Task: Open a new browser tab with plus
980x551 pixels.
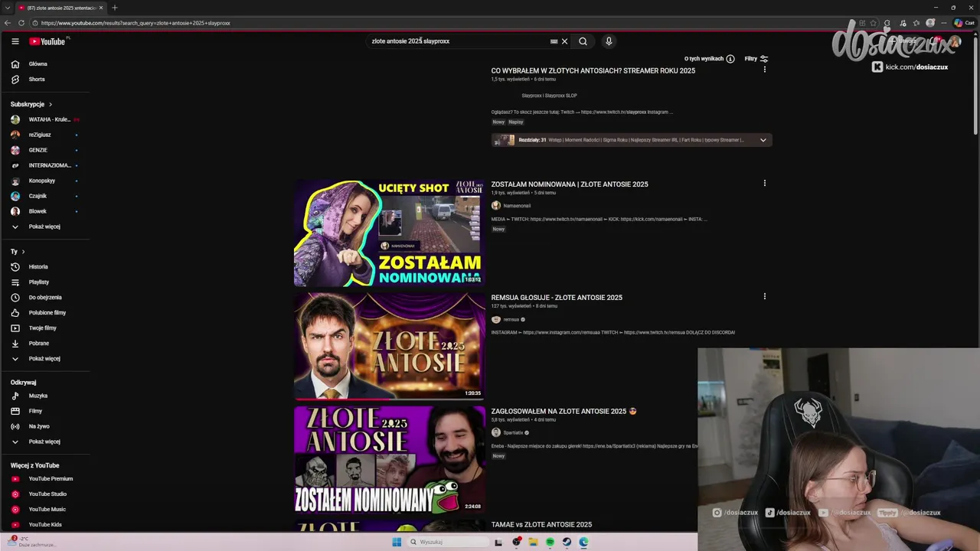Action: 114,8
